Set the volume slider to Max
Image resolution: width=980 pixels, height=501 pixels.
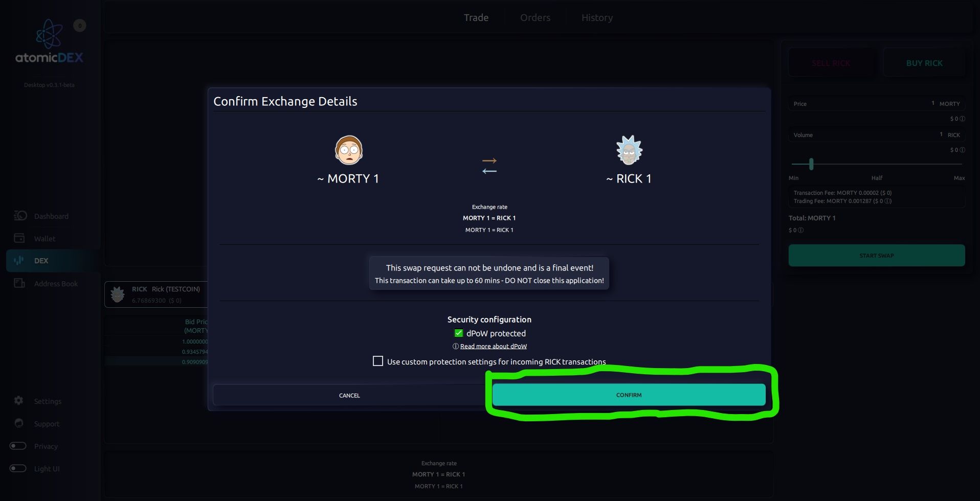coord(959,178)
